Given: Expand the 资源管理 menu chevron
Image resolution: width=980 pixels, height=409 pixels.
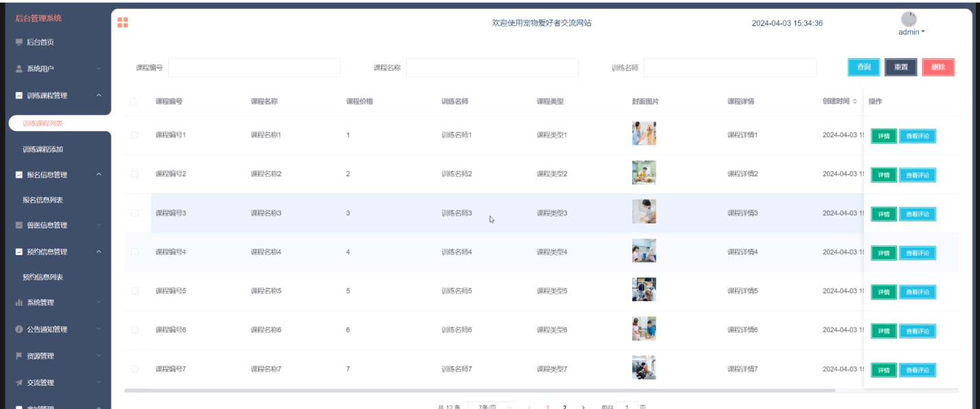Looking at the screenshot, I should pos(99,356).
